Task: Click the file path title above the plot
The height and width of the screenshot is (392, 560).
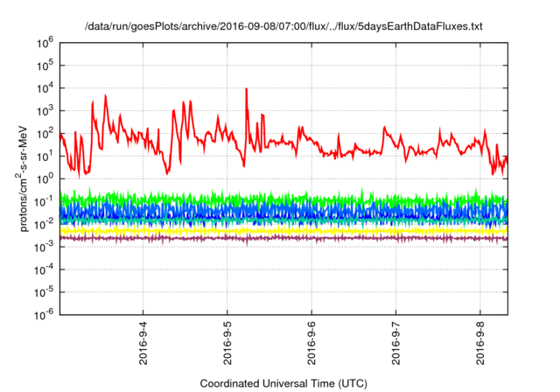Action: [283, 26]
